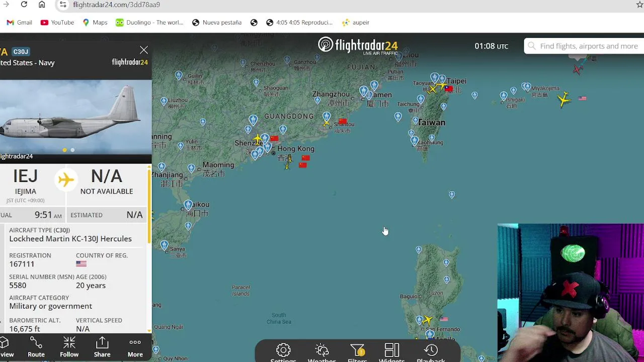Go to the browser home page
The height and width of the screenshot is (362, 644).
[x=42, y=5]
